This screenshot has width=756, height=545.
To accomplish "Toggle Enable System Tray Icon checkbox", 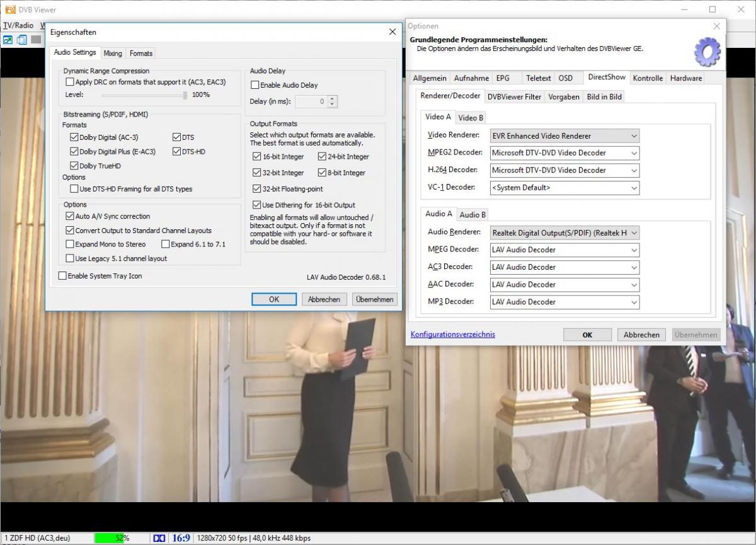I will click(62, 276).
